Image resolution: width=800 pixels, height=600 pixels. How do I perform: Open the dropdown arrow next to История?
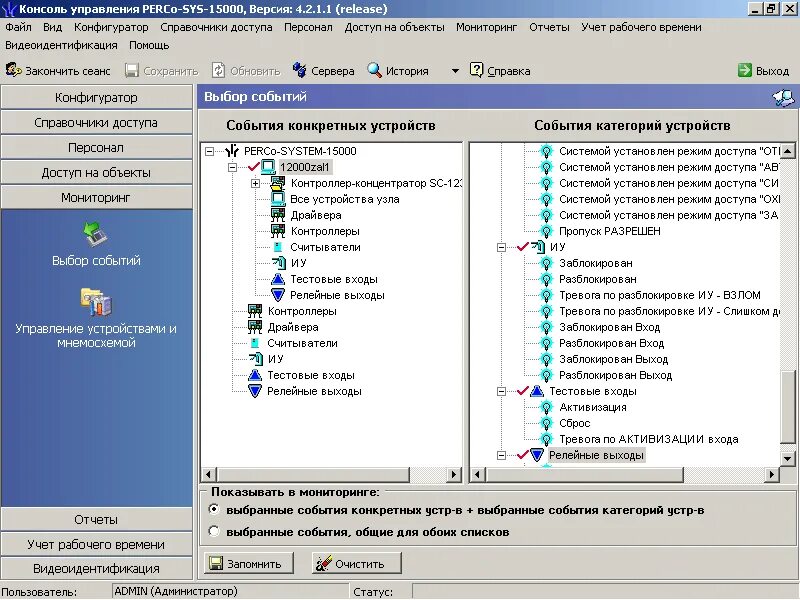pos(455,71)
